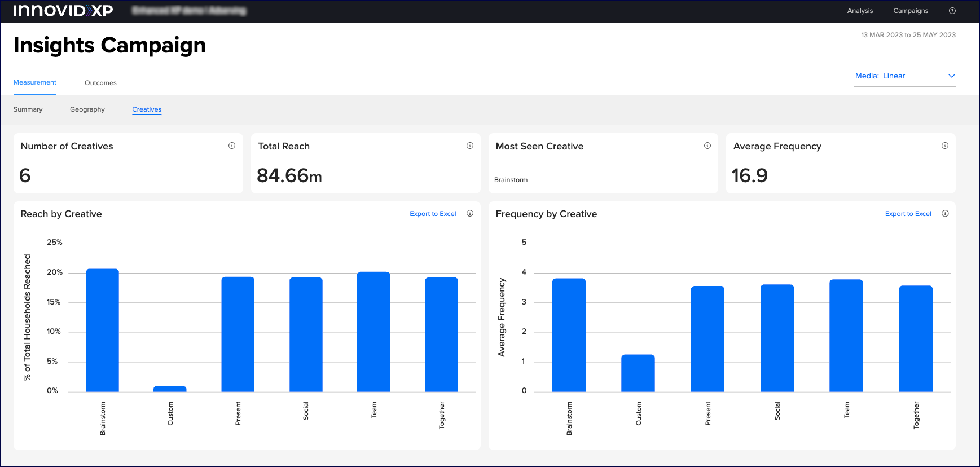The width and height of the screenshot is (980, 467).
Task: Open the help icon in top bar
Action: 952,11
